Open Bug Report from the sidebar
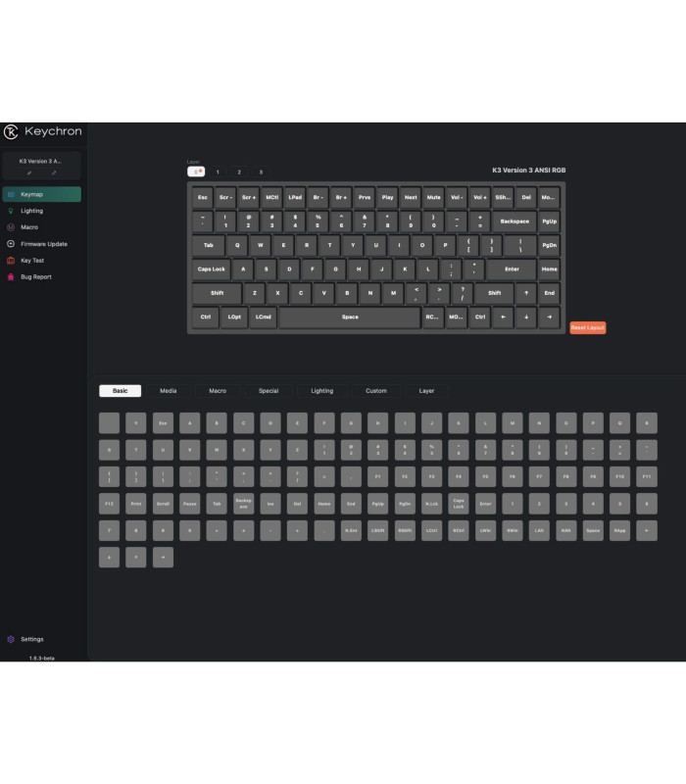The width and height of the screenshot is (686, 784). [35, 277]
